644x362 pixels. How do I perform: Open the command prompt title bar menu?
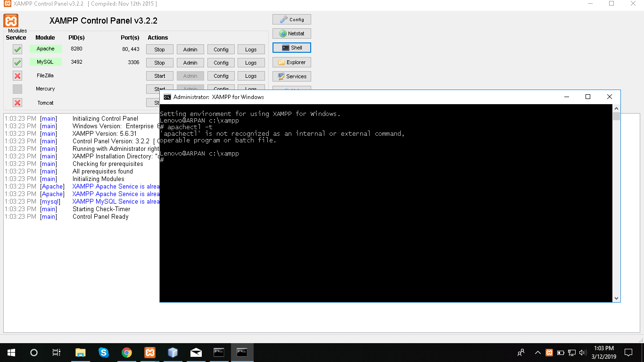[167, 96]
